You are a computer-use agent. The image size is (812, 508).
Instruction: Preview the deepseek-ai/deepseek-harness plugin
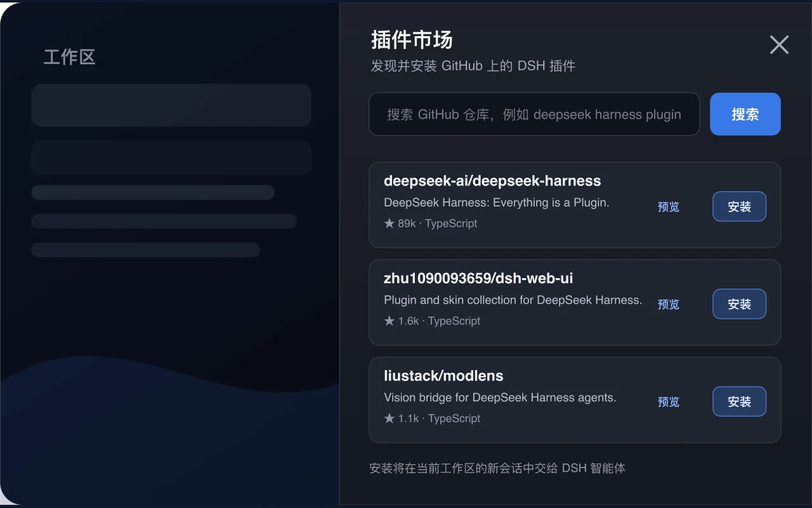click(669, 207)
